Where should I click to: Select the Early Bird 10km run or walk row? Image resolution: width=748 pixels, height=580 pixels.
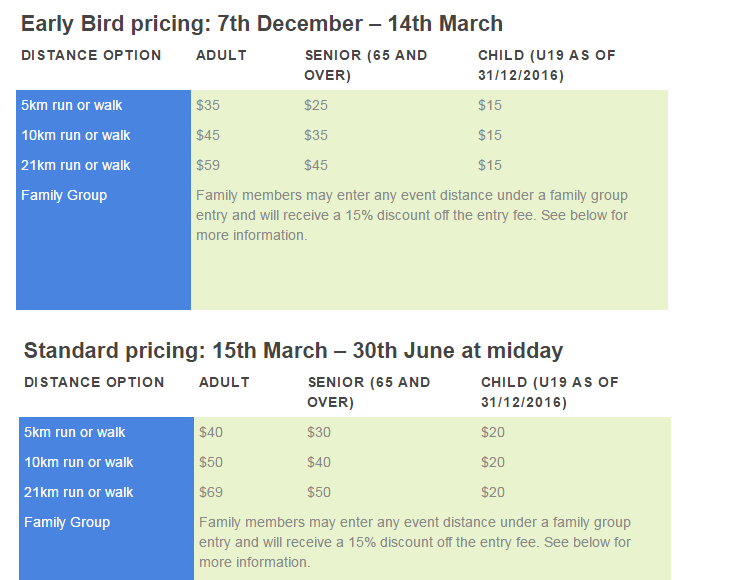pos(342,135)
